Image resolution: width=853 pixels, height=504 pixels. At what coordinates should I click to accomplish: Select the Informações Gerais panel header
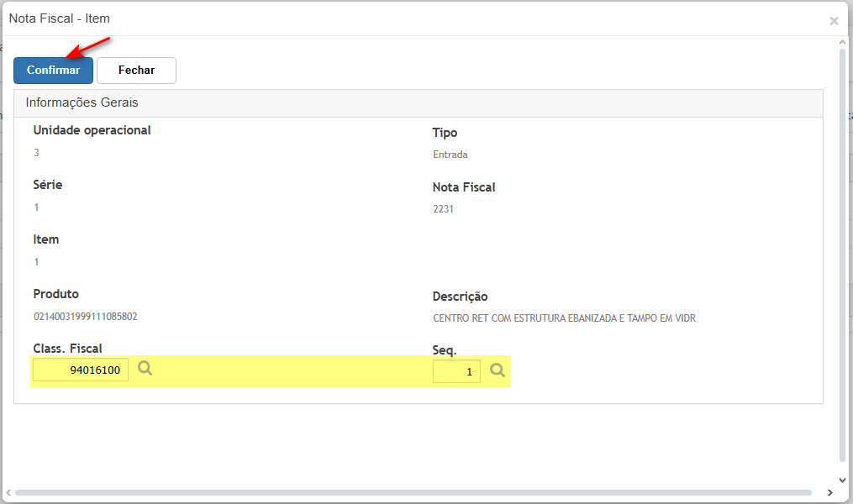[x=82, y=102]
